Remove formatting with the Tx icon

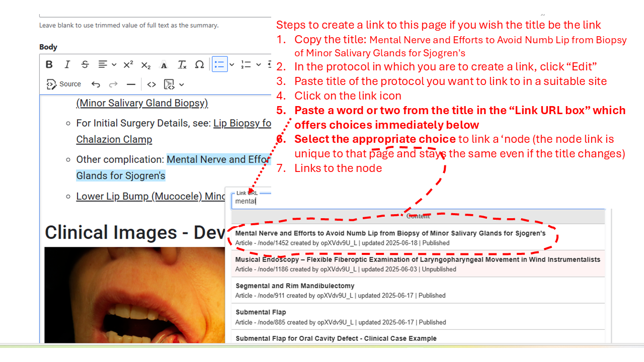point(181,64)
